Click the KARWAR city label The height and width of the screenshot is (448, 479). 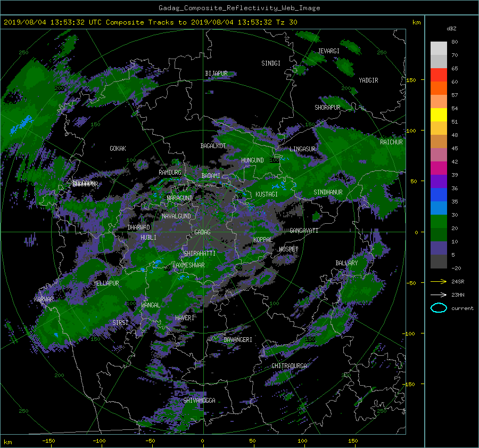(x=44, y=299)
